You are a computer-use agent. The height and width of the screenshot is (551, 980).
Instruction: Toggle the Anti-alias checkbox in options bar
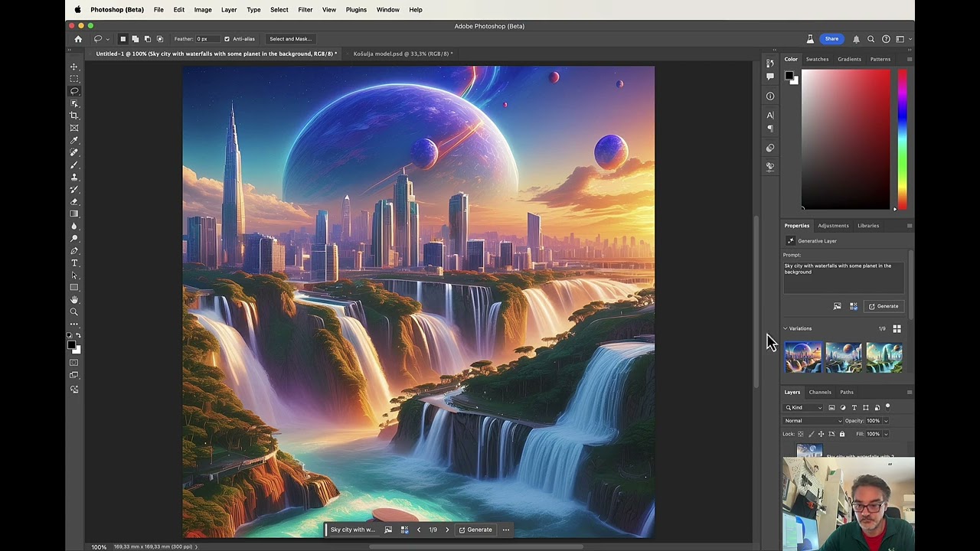click(x=227, y=38)
